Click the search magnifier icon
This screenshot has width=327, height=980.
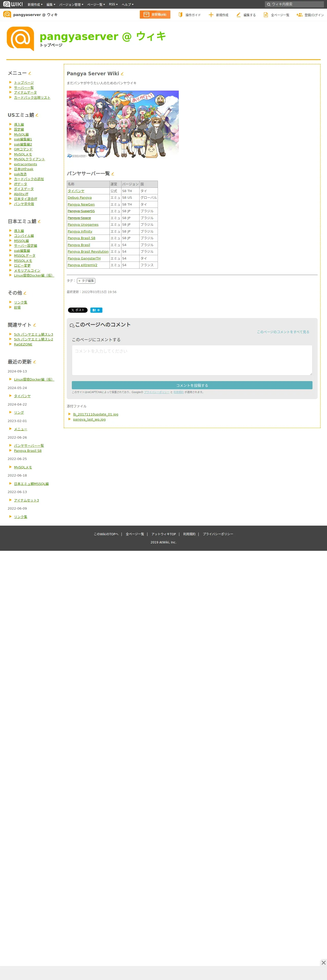[x=269, y=5]
